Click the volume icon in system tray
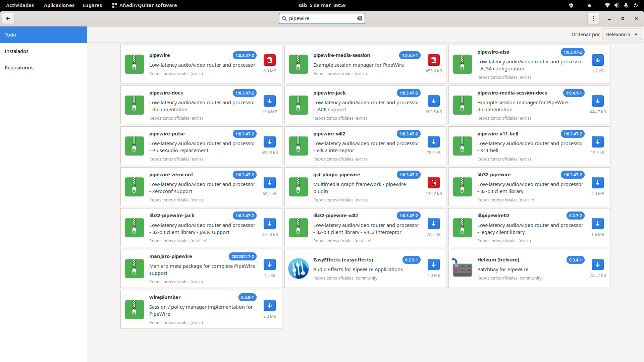644x362 pixels. tap(617, 5)
